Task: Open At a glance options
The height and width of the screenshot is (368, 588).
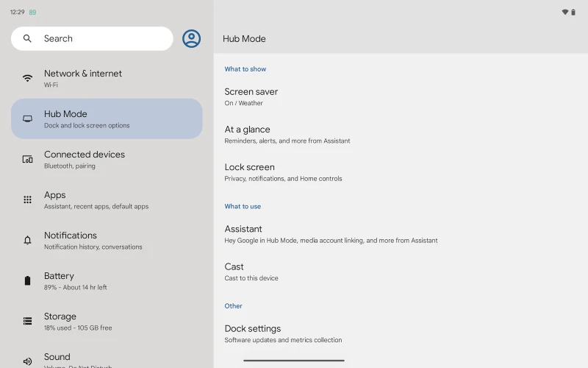Action: (x=248, y=134)
